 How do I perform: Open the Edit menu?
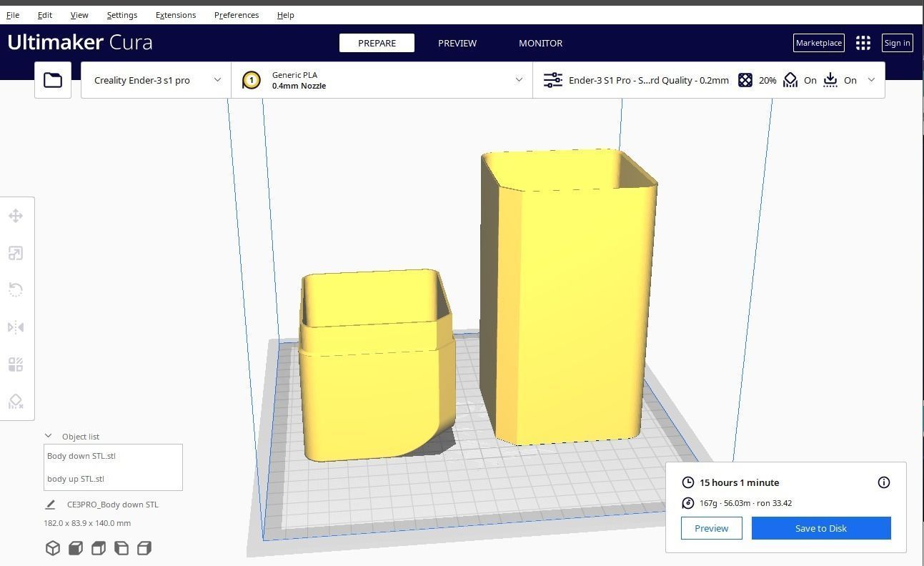[x=44, y=15]
